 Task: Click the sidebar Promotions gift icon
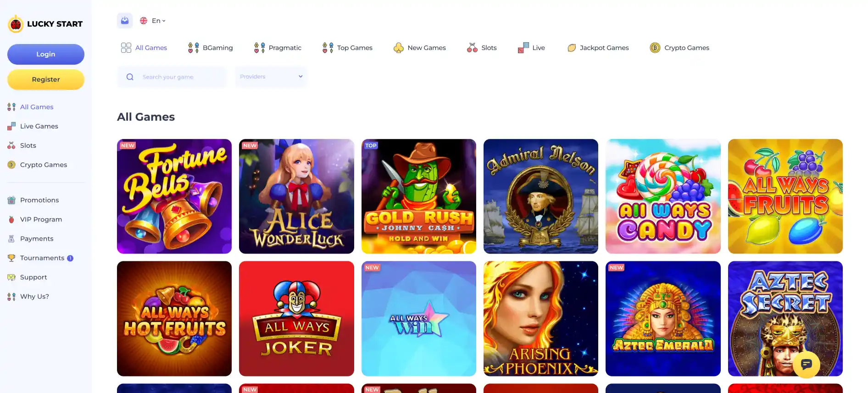click(x=11, y=200)
